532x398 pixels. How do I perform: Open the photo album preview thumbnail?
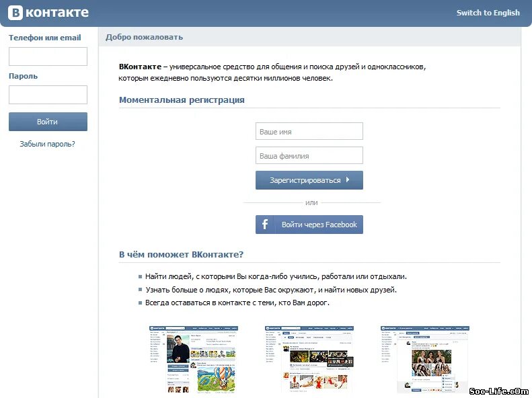click(x=425, y=360)
